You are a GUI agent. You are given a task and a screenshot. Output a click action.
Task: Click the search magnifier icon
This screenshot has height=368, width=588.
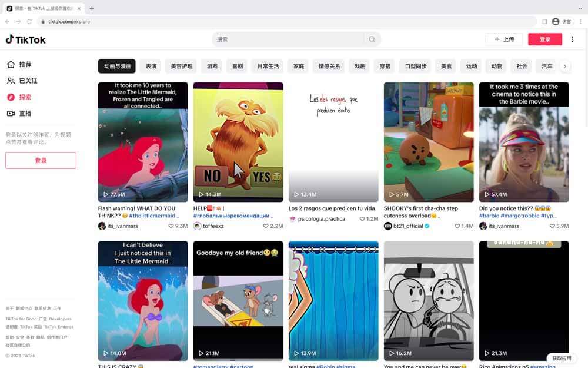click(372, 39)
